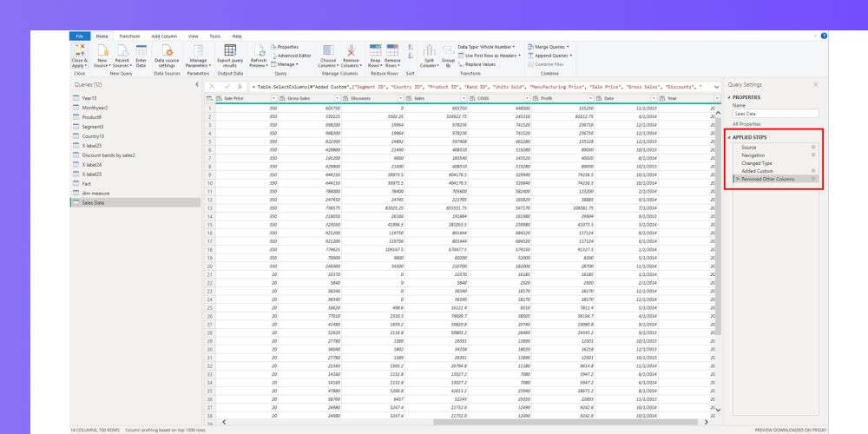
Task: Click the Manage Parameters icon
Action: click(198, 50)
